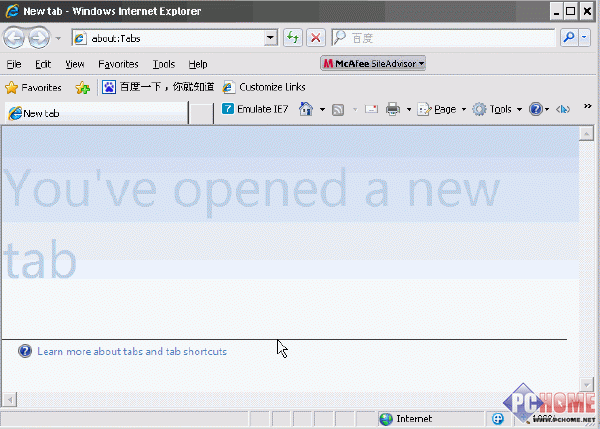Click help icon beside Learn more link
The height and width of the screenshot is (429, 600).
click(25, 351)
